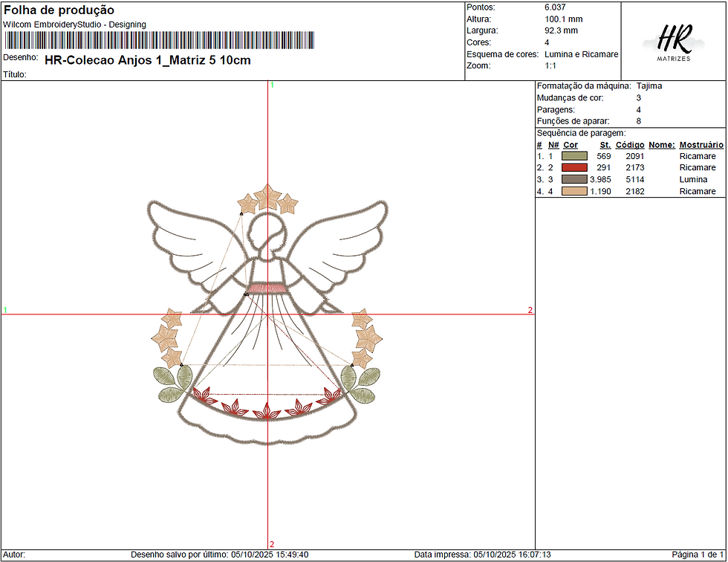Click the olive green color swatch for row 1
This screenshot has width=728, height=562.
coord(574,156)
